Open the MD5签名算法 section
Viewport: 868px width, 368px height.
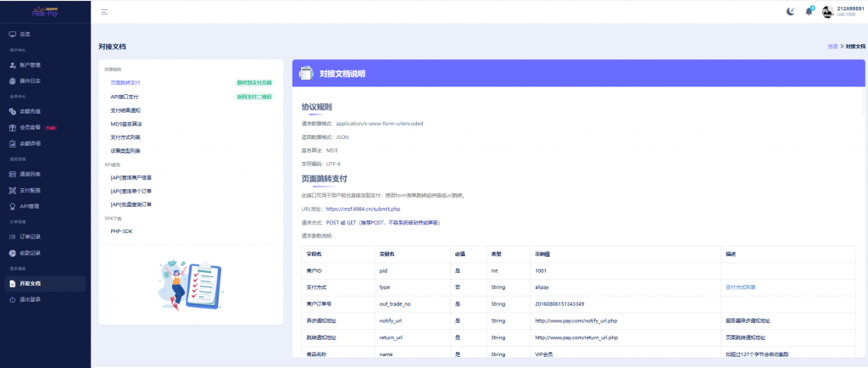click(125, 124)
